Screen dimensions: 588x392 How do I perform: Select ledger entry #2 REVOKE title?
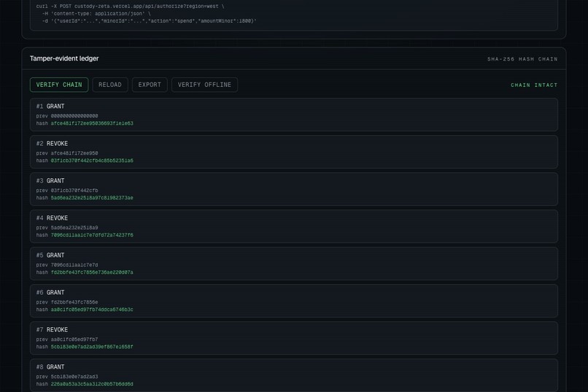[x=52, y=143]
